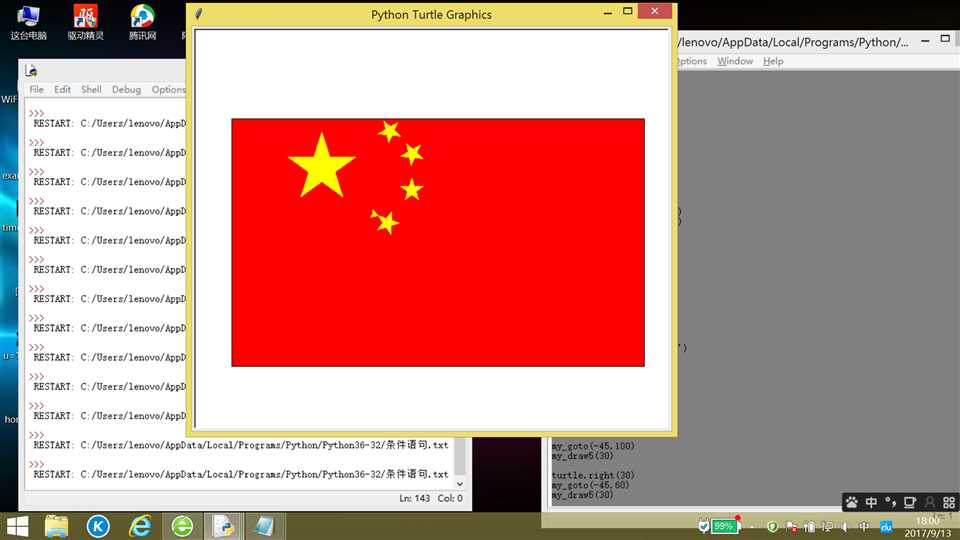
Task: Click the taskbar clock showing 2017/9/13
Action: click(x=928, y=527)
